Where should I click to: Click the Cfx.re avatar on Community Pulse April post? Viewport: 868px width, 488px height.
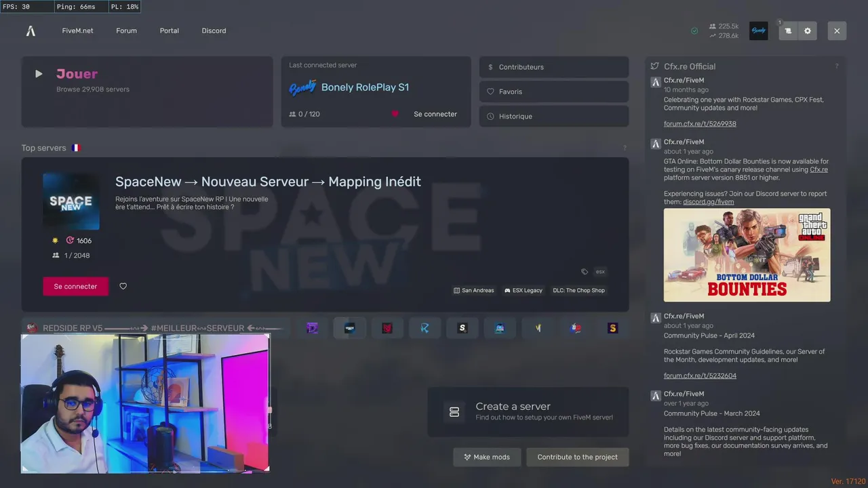pos(656,318)
